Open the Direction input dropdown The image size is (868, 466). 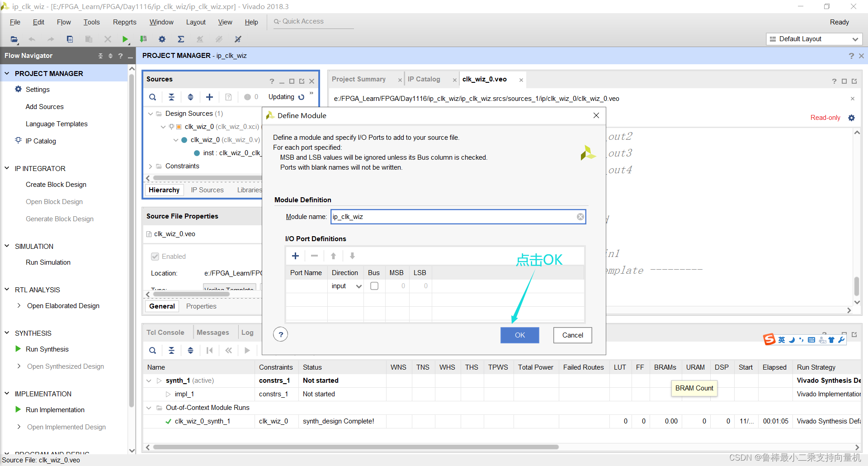[x=346, y=286]
